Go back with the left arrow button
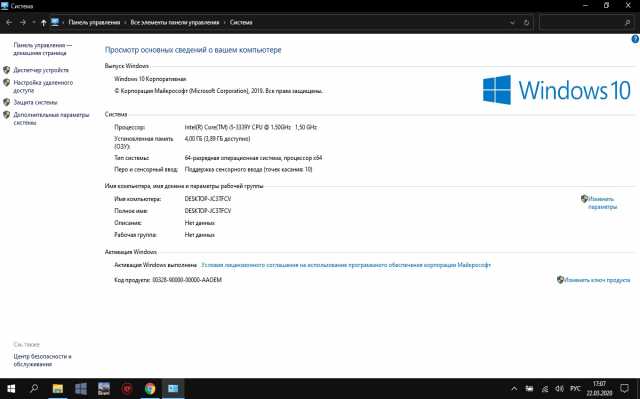This screenshot has height=399, width=640. (x=9, y=22)
